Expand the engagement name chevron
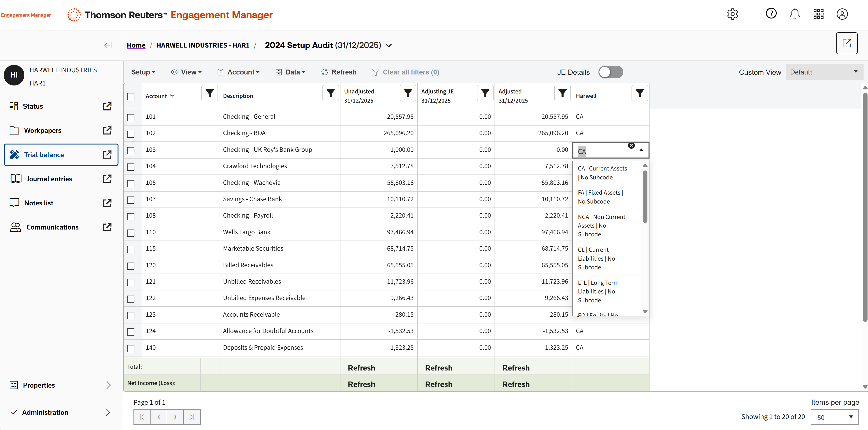868x430 pixels. (x=389, y=45)
